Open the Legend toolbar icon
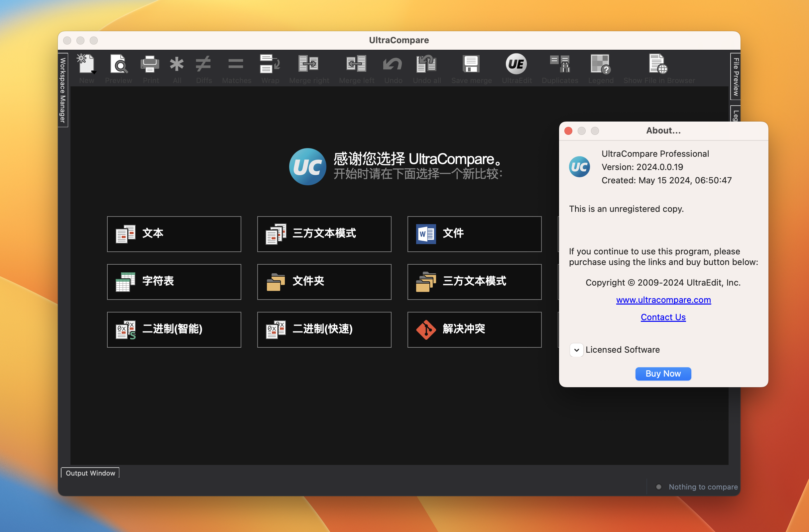 [600, 64]
